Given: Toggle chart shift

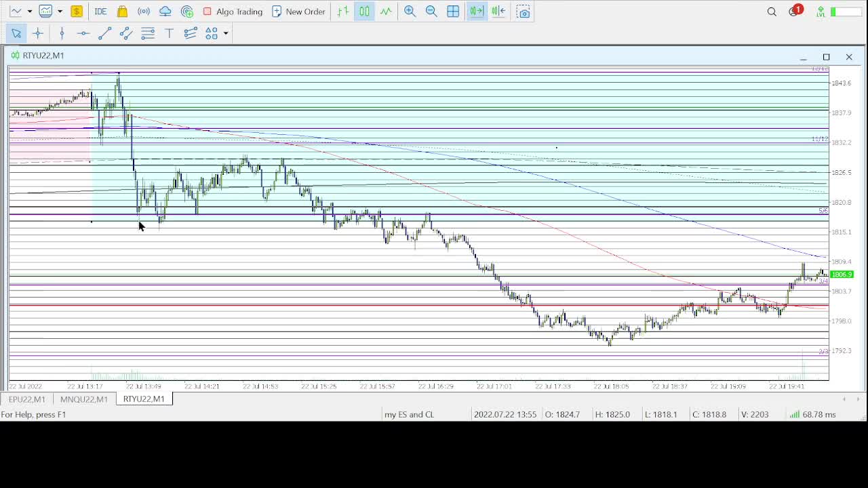Looking at the screenshot, I should click(498, 12).
